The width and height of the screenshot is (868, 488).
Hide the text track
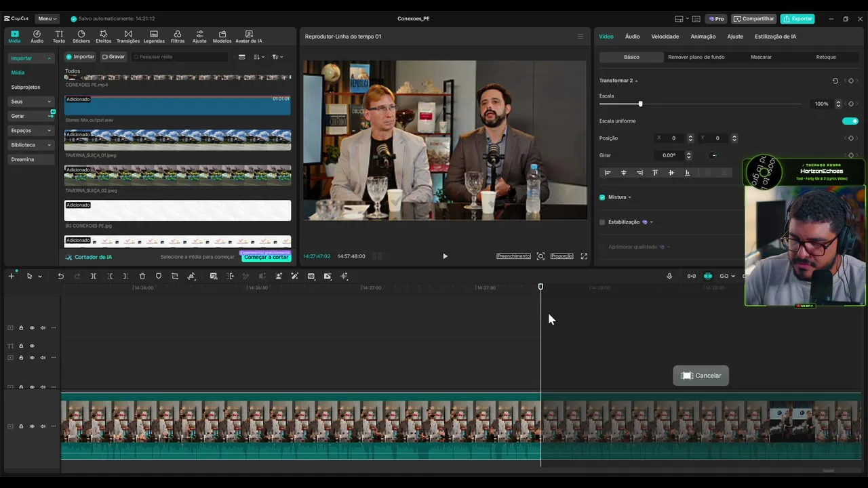point(32,346)
